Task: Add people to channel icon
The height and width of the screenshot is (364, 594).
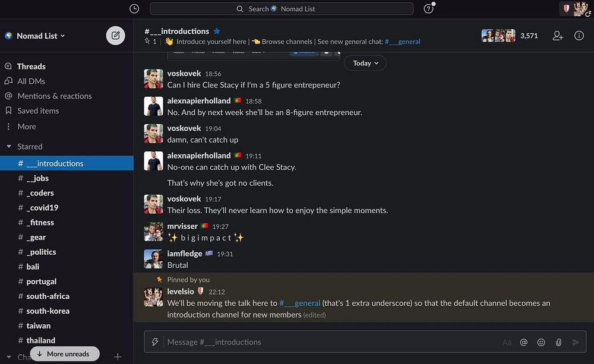Action: click(x=558, y=36)
